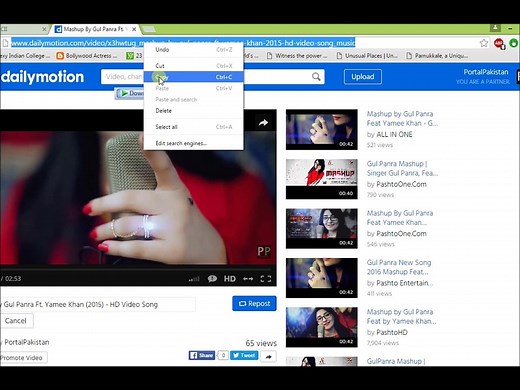Open GulPanra Mashup link at list bottom
Viewport: 520px width, 390px height.
coord(396,361)
